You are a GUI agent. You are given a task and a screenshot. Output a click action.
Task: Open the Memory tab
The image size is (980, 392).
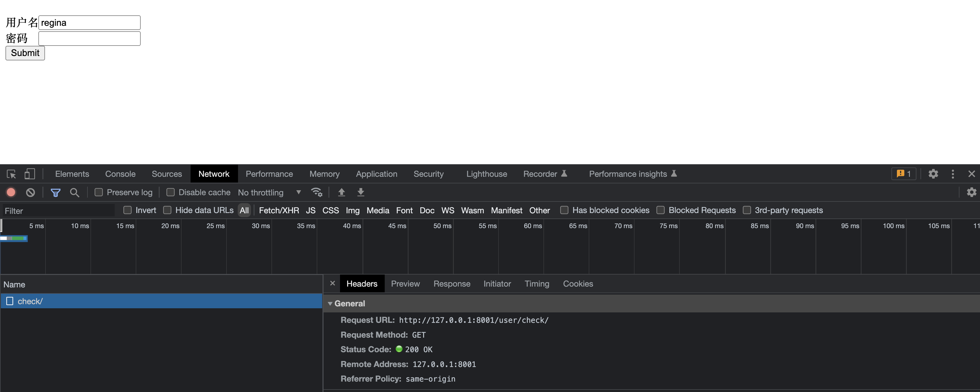[x=324, y=174]
